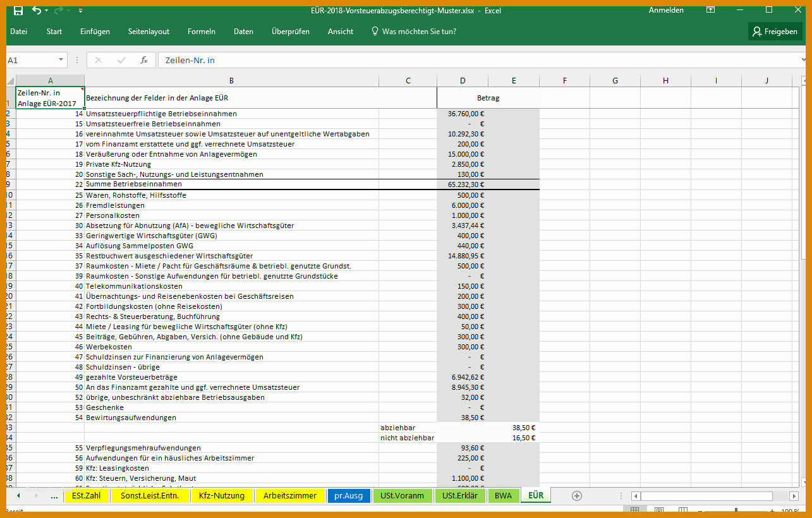Click Anmelden to sign in
Viewport: 812px width, 518px height.
(x=666, y=10)
